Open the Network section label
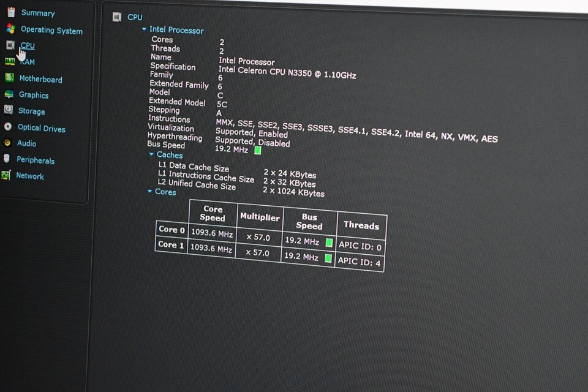The image size is (588, 392). 30,176
